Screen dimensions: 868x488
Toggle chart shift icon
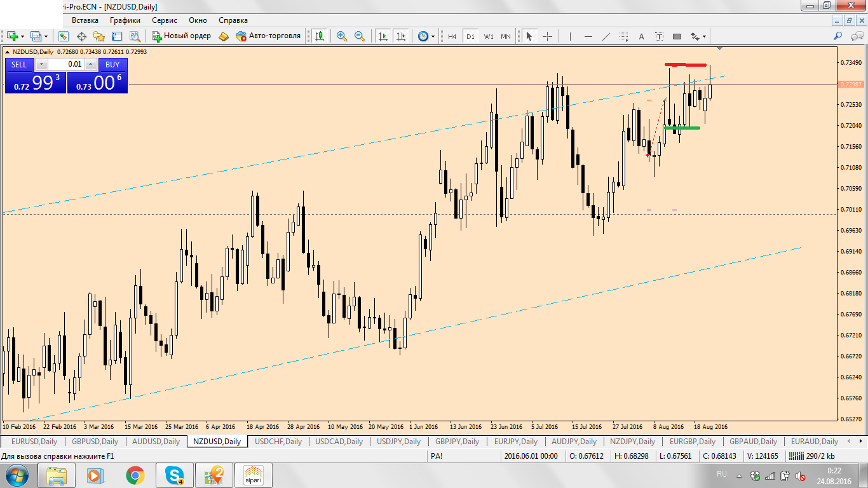[401, 36]
